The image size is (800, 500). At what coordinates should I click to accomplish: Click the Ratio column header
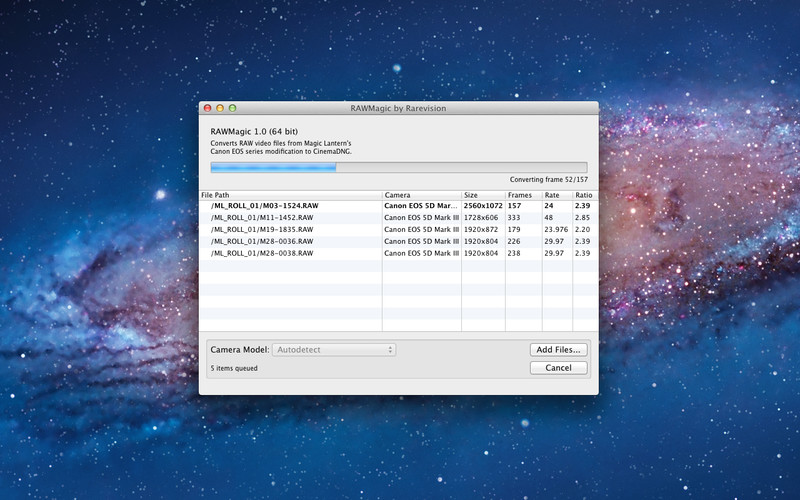click(584, 195)
